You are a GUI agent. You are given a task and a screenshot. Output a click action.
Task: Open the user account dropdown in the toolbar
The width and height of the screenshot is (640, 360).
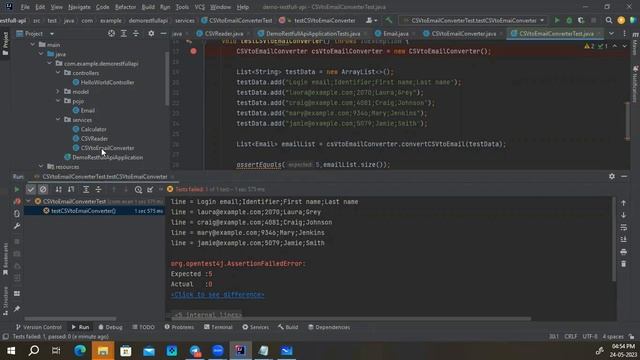[x=371, y=20]
